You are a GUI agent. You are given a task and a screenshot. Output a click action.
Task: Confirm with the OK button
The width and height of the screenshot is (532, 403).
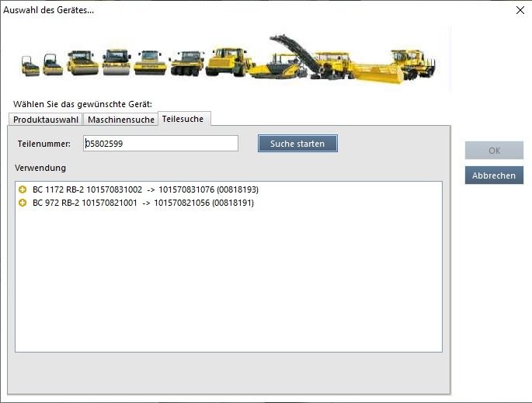coord(494,151)
